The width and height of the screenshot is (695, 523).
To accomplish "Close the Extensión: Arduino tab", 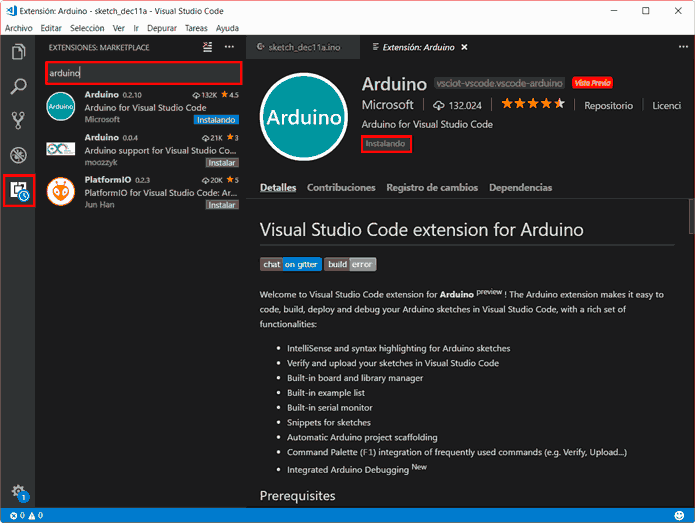I will (x=465, y=47).
